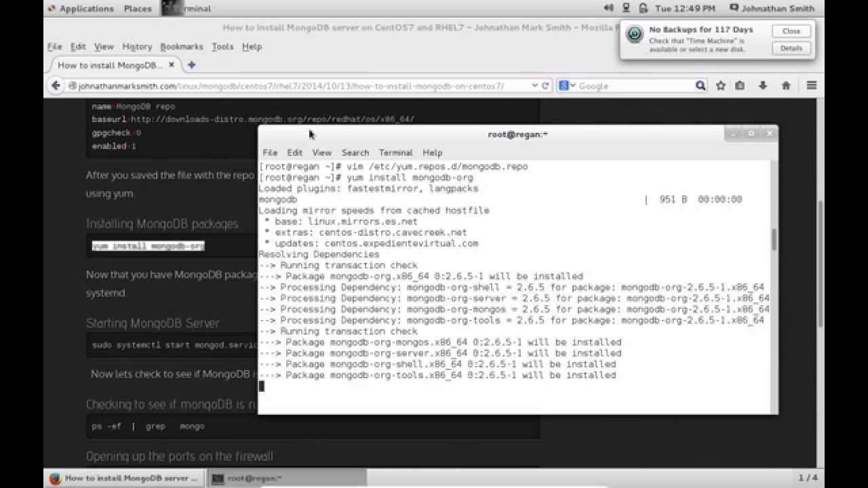Click the volume icon in top panel
This screenshot has width=868, height=488.
(x=608, y=8)
